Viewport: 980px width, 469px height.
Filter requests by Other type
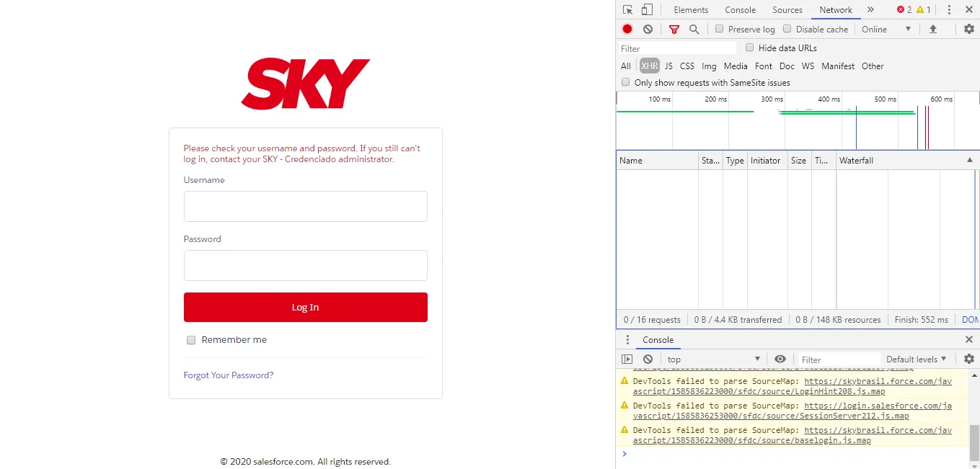pos(873,66)
